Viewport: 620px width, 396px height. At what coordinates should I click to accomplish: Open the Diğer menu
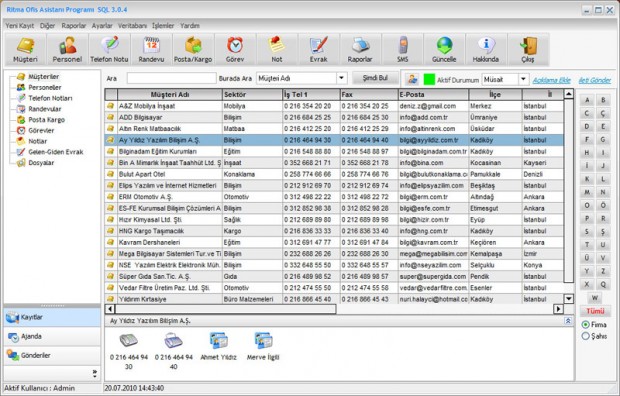tap(47, 26)
